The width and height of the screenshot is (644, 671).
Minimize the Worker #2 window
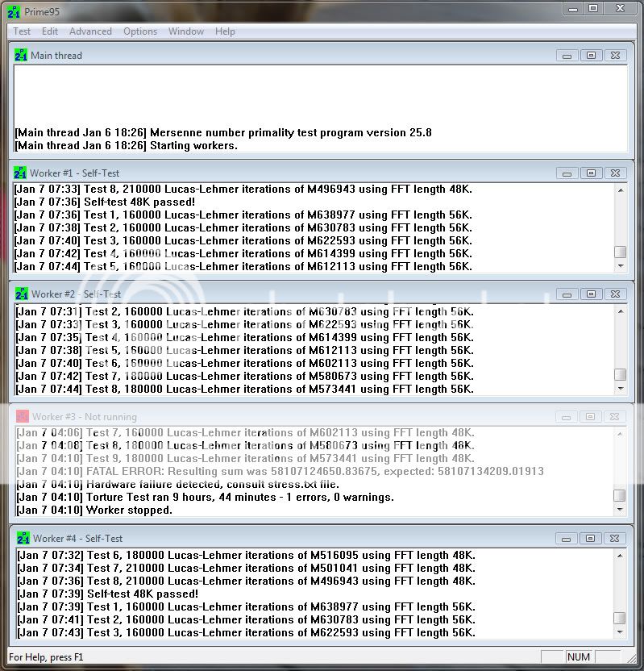click(567, 294)
